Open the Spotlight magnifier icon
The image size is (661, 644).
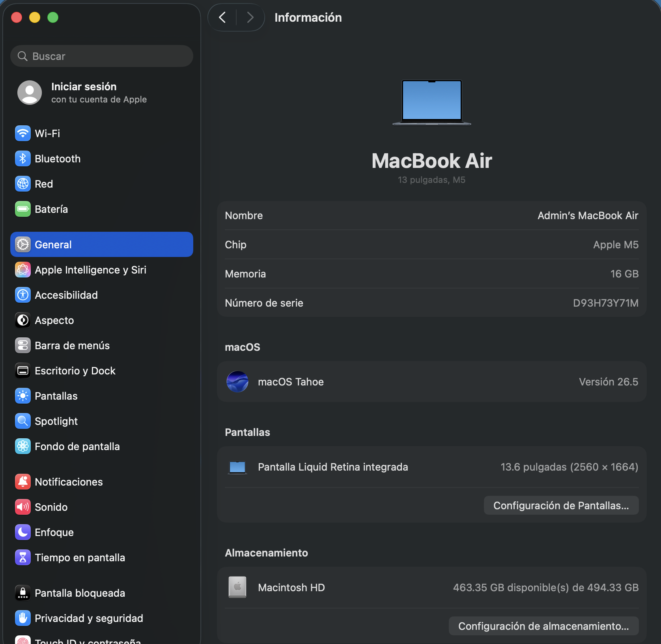23,421
